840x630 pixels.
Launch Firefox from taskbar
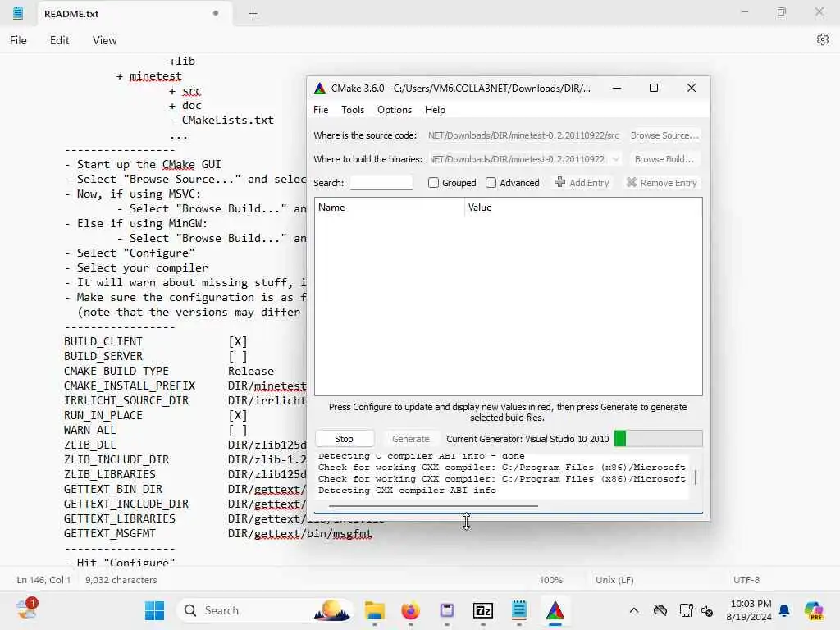click(x=410, y=610)
